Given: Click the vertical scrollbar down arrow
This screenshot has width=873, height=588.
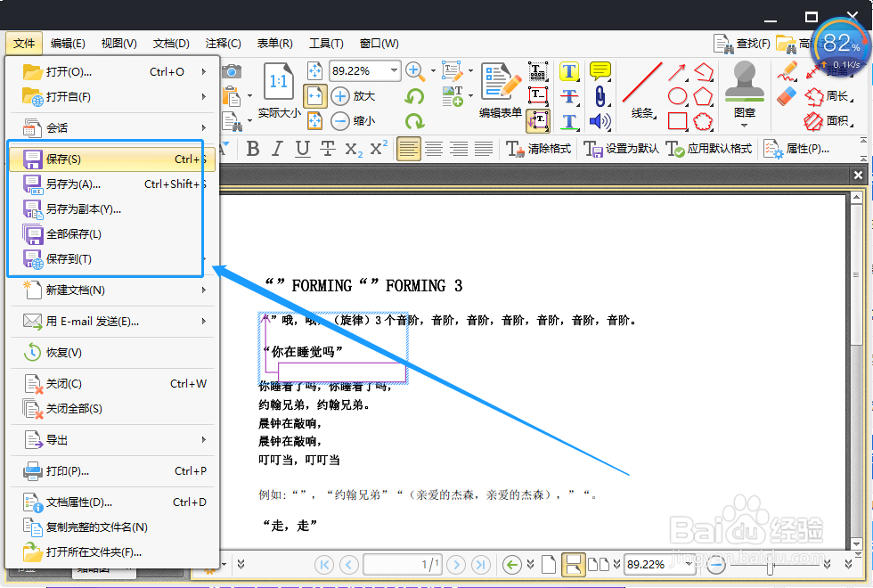Looking at the screenshot, I should [x=856, y=544].
